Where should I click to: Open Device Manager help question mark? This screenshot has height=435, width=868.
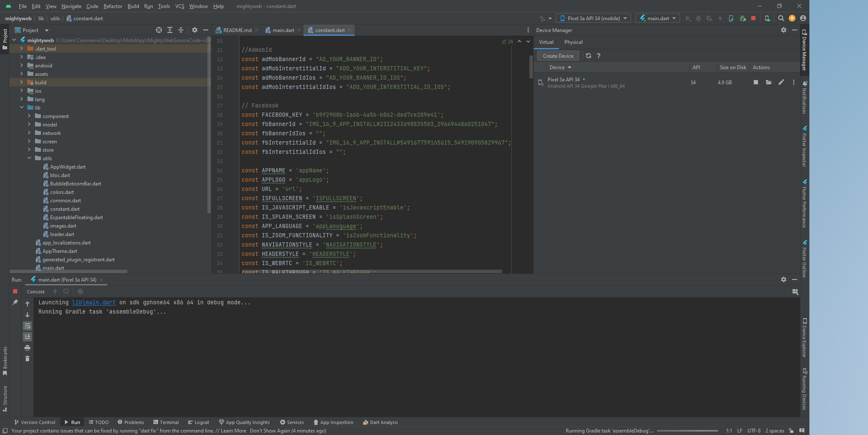599,56
